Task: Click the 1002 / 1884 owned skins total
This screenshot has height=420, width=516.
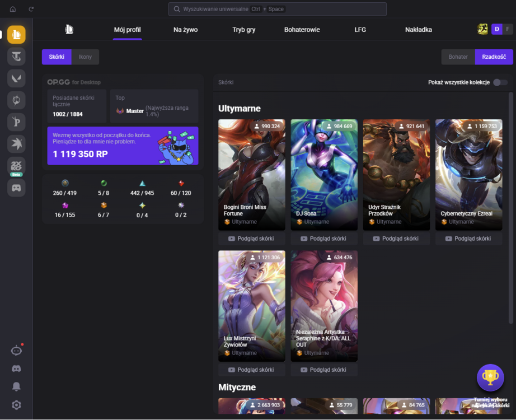Action: (x=68, y=114)
